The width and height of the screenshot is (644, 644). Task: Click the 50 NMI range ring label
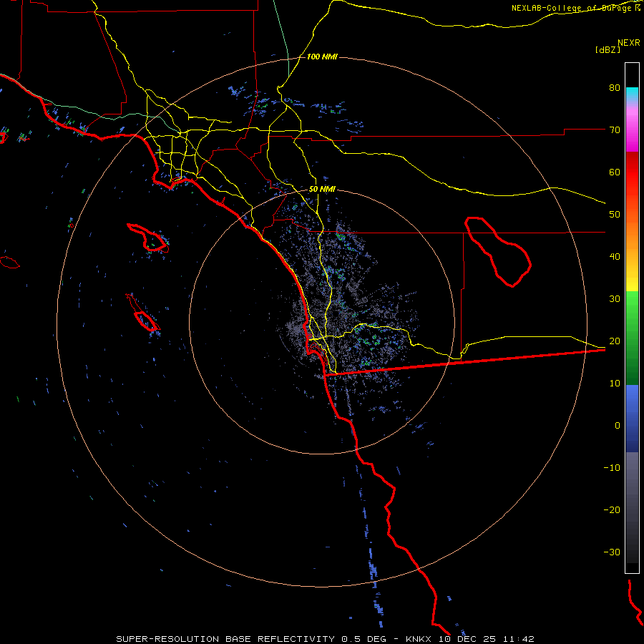(322, 190)
